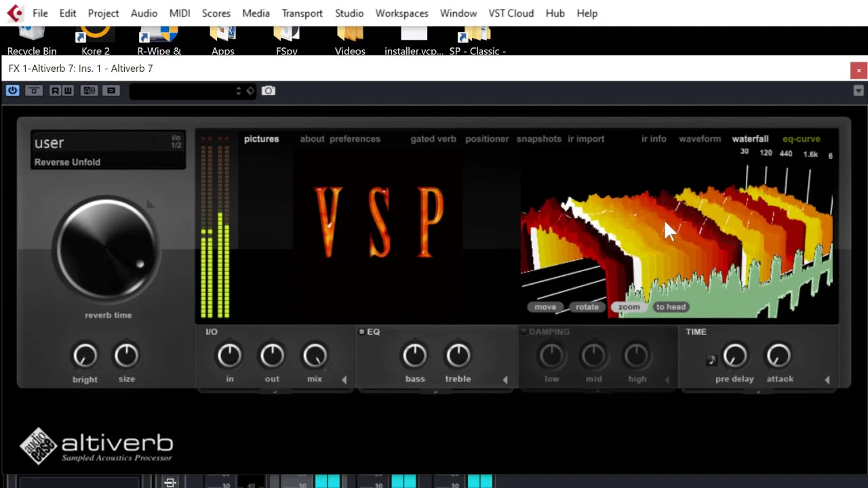Click the treble EQ knob
This screenshot has width=868, height=488.
[458, 356]
